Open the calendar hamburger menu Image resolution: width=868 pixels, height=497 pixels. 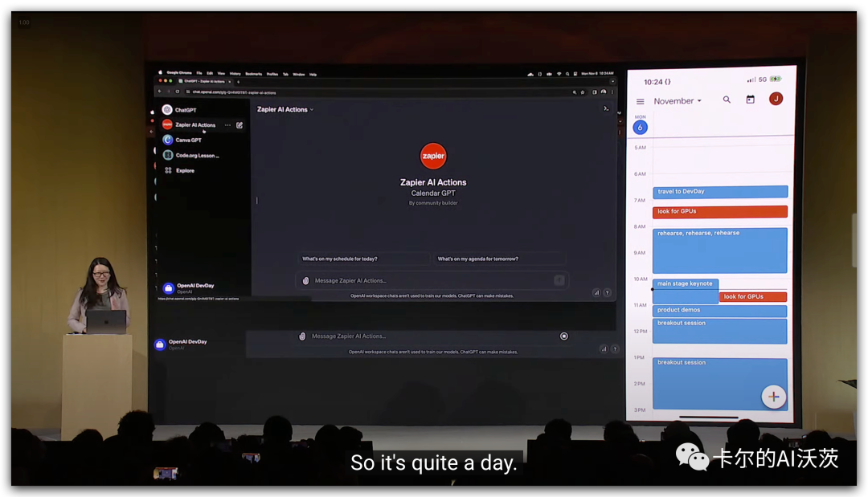click(x=641, y=101)
